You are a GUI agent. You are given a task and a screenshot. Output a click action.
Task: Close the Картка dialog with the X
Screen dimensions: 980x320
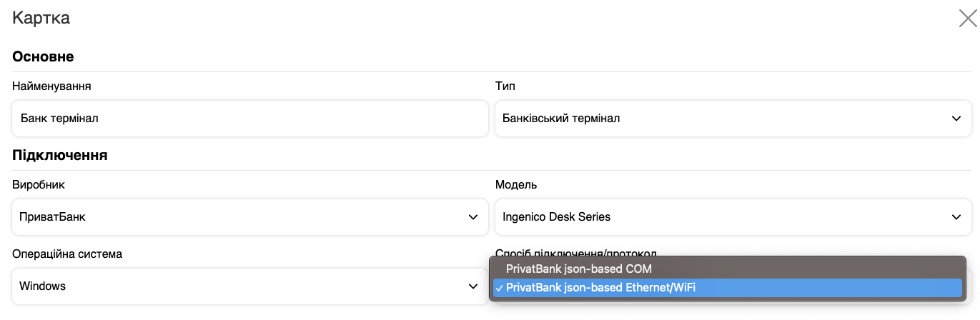pyautogui.click(x=967, y=19)
